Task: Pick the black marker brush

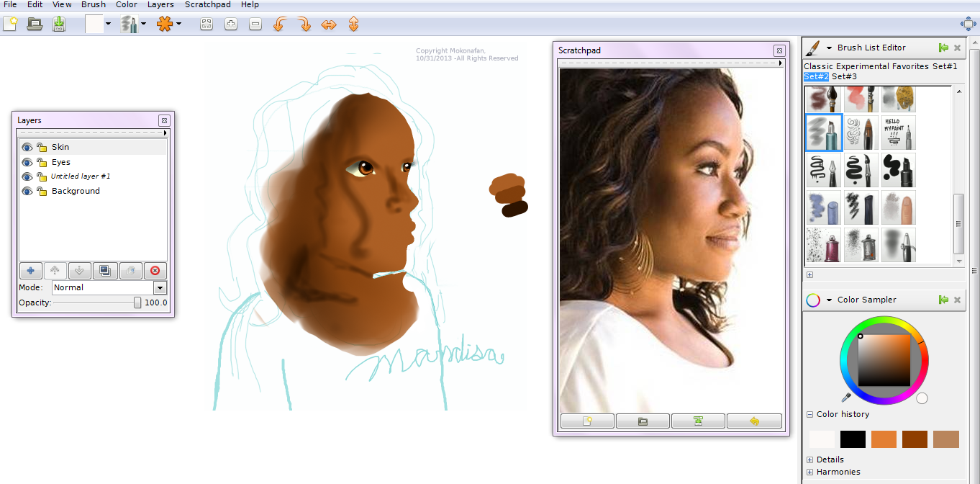Action: [899, 171]
